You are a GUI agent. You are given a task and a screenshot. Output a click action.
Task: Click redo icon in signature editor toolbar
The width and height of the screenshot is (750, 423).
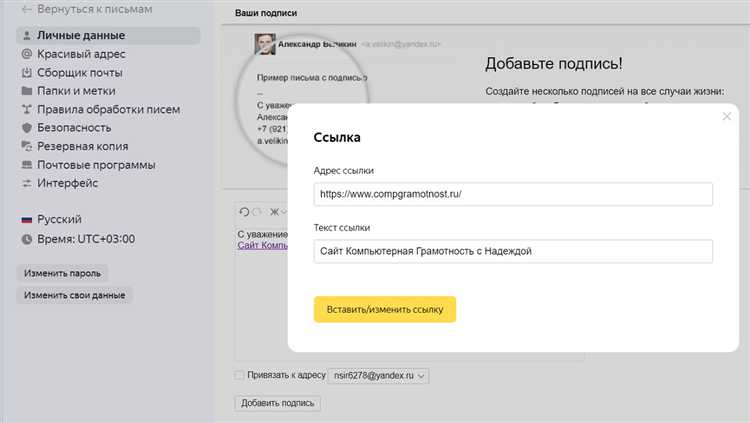[257, 212]
